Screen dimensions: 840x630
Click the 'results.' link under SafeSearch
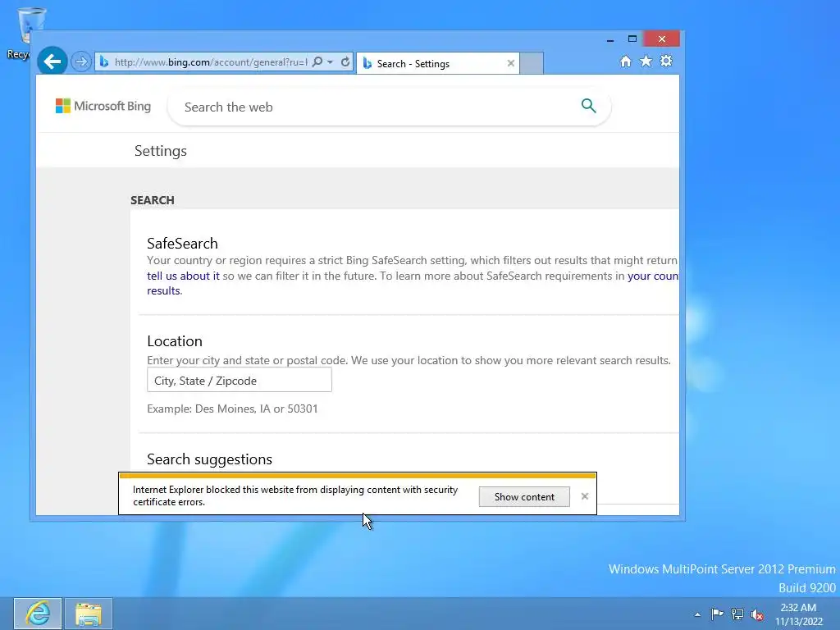point(164,290)
